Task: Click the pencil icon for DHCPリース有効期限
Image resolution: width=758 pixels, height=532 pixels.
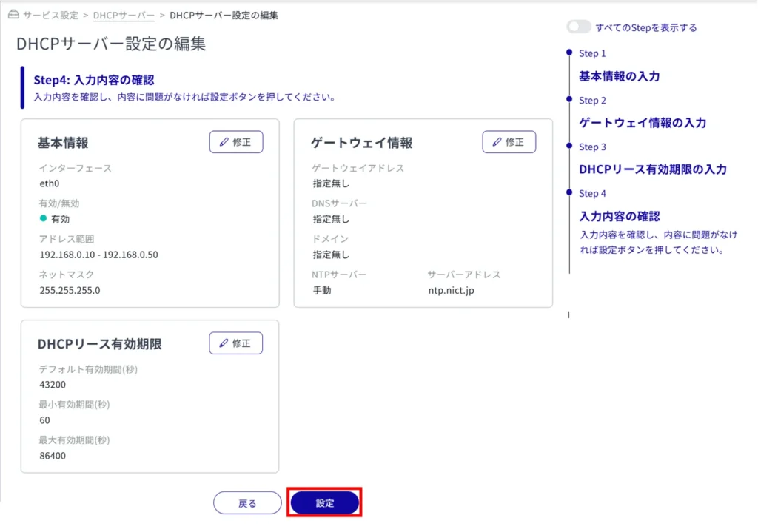Action: coord(224,343)
